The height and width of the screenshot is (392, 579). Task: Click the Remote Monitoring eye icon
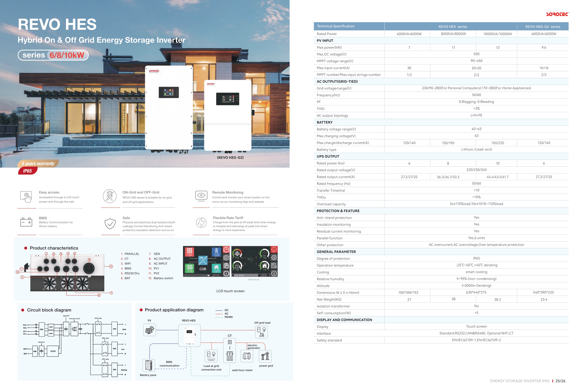coord(201,196)
